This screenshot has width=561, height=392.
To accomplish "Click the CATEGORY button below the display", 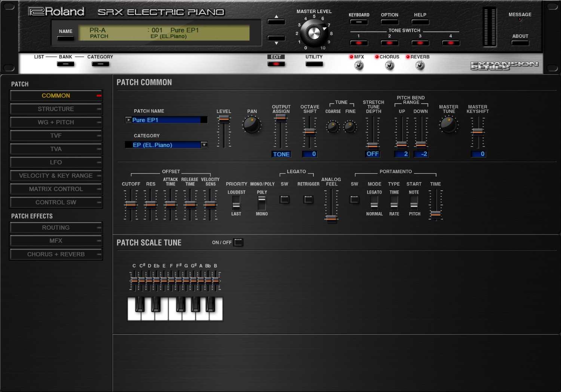I will point(100,64).
